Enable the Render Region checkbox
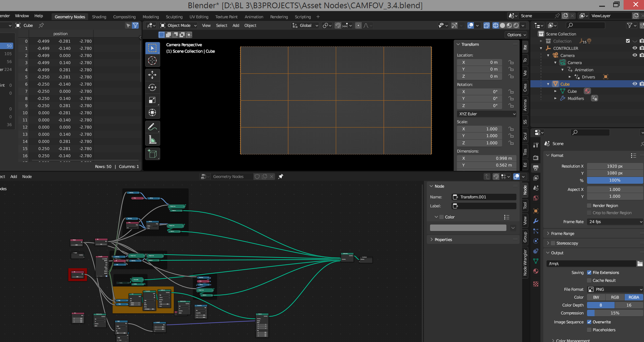 click(x=589, y=206)
